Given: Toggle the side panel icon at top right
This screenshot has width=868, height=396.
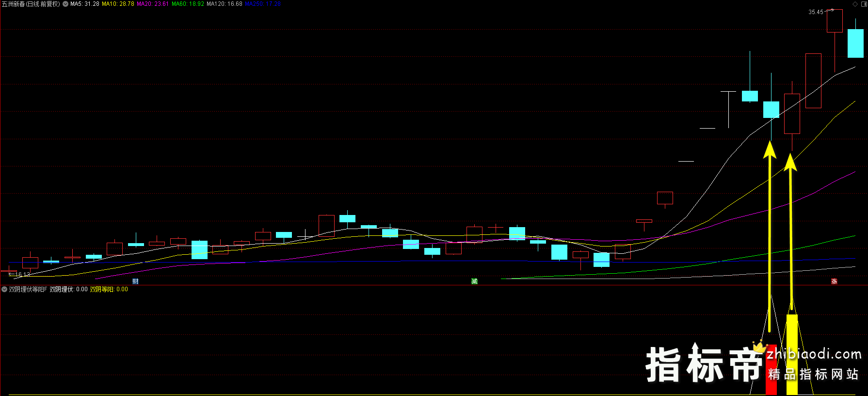Looking at the screenshot, I should (864, 4).
